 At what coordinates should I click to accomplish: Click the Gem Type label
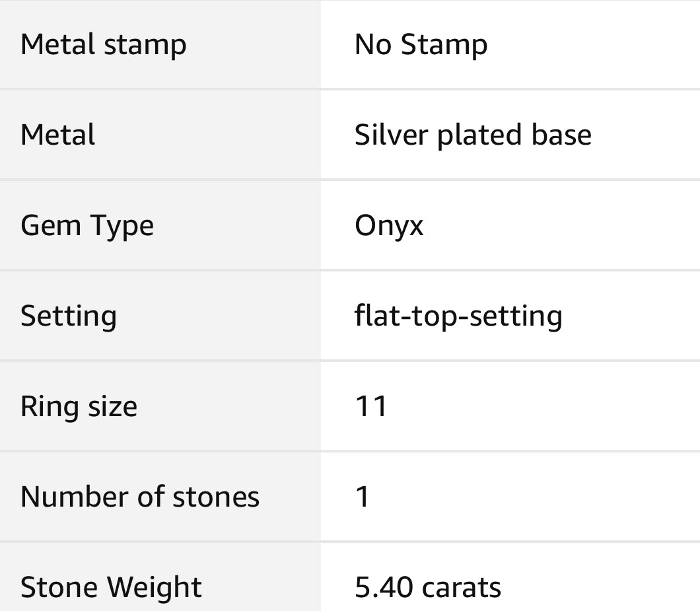[87, 226]
